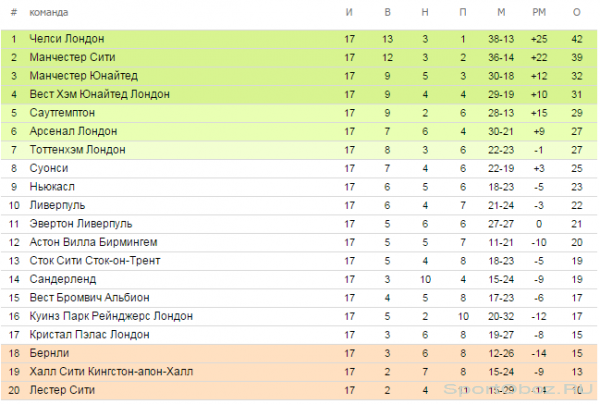
Task: Open the Саутгемптон team entry
Action: 62,113
